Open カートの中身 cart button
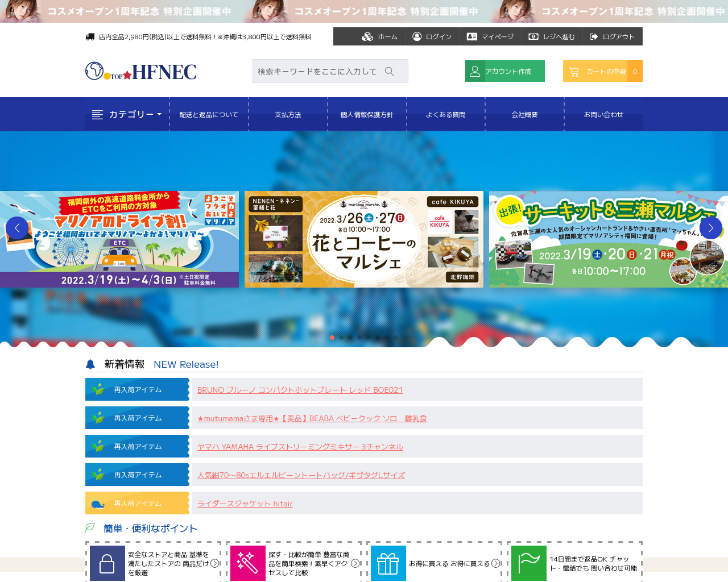This screenshot has width=728, height=582. (603, 71)
